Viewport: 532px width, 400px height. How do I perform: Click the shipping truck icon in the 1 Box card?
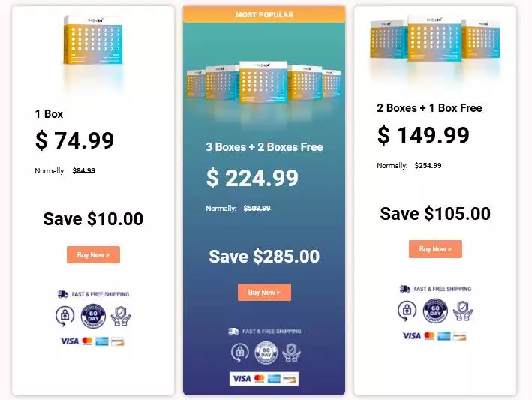[x=63, y=294]
